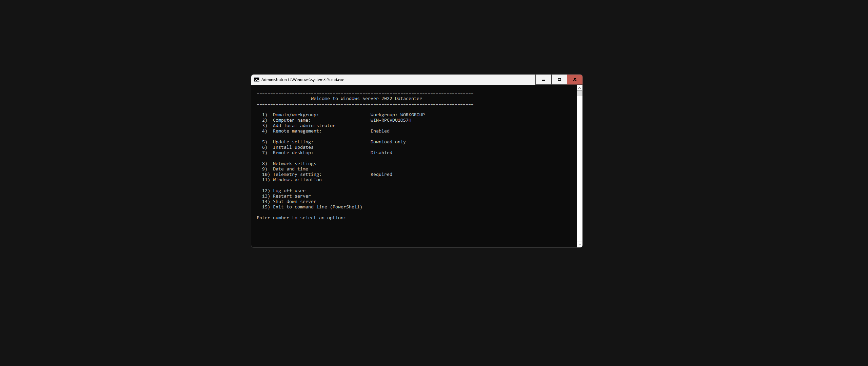This screenshot has height=366, width=868.
Task: Click the Enter number prompt line
Action: tap(301, 218)
